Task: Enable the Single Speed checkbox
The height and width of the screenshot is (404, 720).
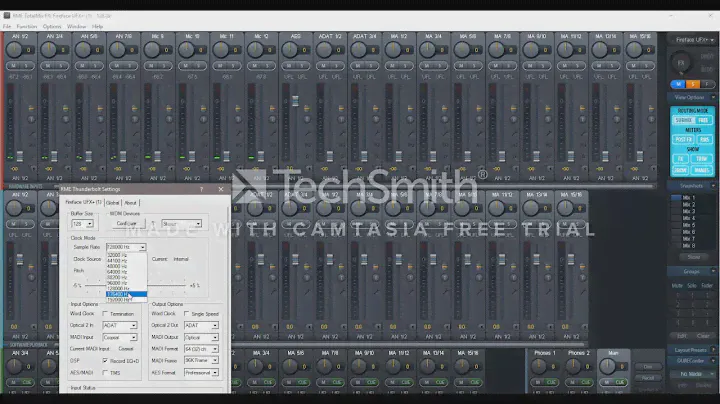Action: coord(187,314)
